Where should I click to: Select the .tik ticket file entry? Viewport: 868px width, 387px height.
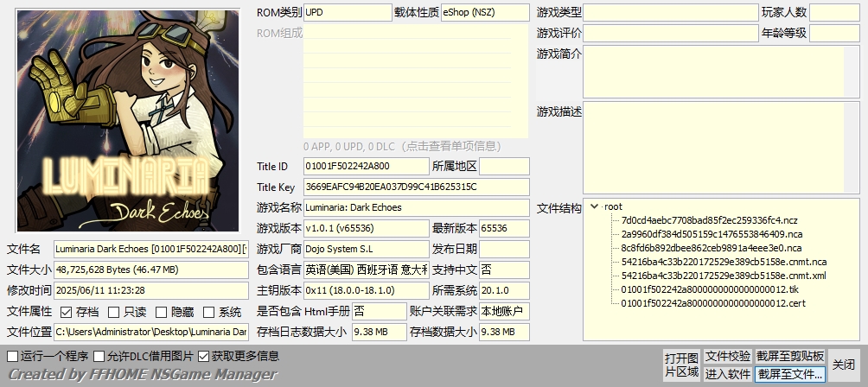pyautogui.click(x=700, y=289)
